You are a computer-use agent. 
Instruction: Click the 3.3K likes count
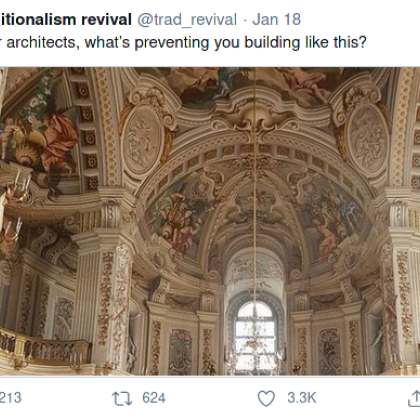(302, 398)
